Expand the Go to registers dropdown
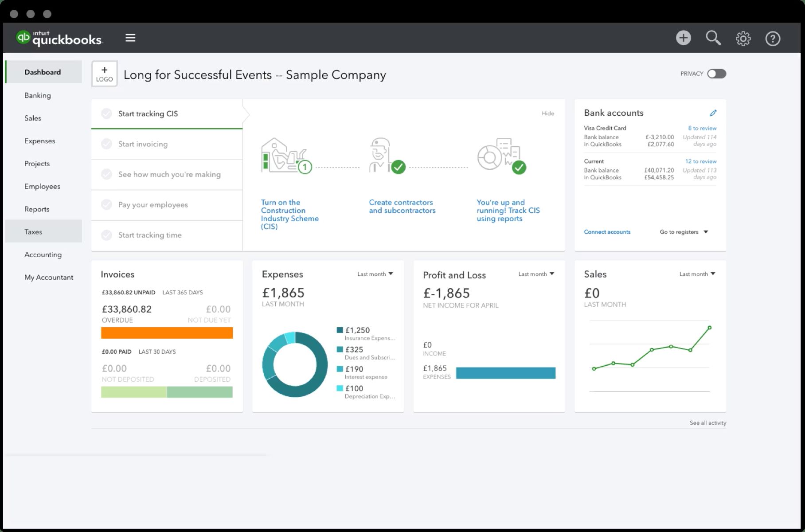Viewport: 805px width, 532px height. click(x=684, y=232)
